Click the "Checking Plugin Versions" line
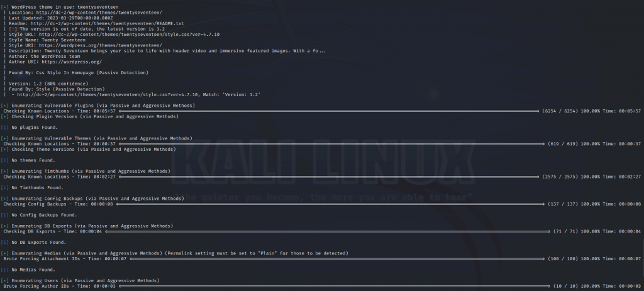Viewport: 644px width, 291px height. pos(89,116)
